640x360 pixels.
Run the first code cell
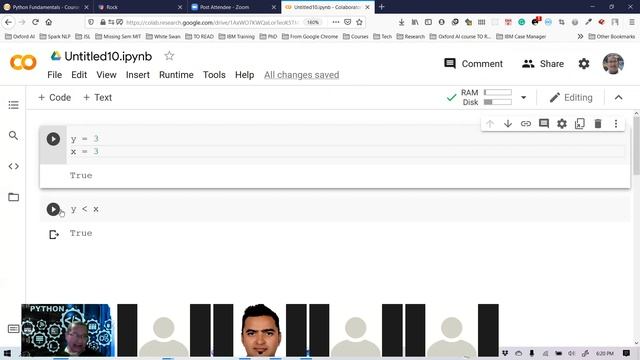tap(53, 139)
